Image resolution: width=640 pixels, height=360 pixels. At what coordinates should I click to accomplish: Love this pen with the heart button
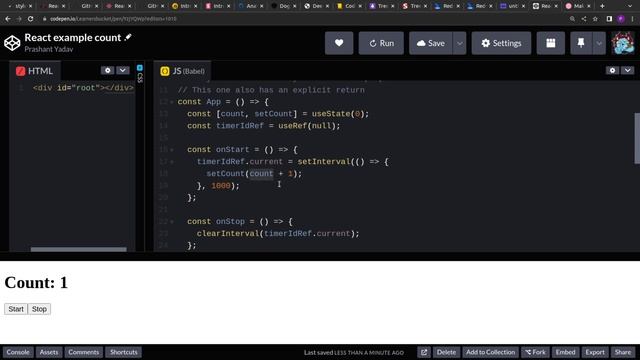[339, 43]
